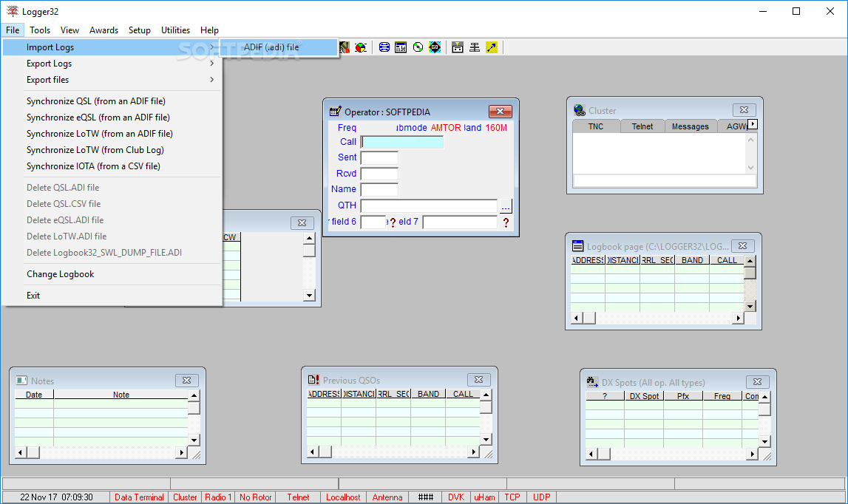This screenshot has width=848, height=504.
Task: Click the Logger32 app icon in title bar
Action: click(12, 11)
